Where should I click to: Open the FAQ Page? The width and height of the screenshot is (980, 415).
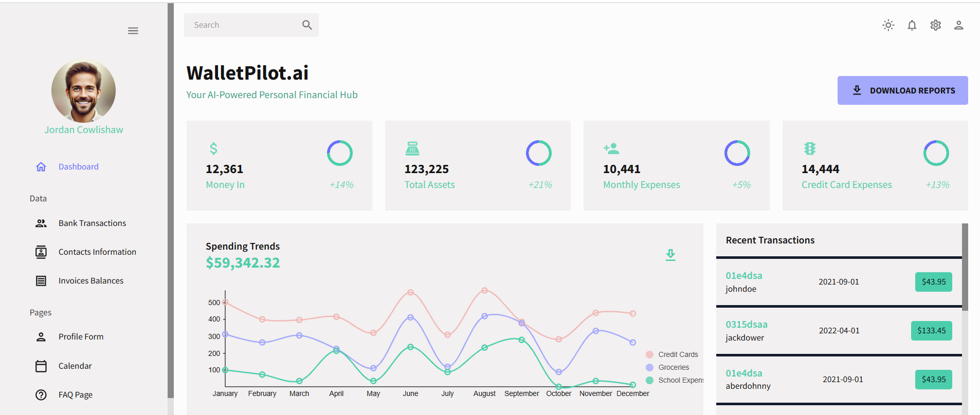pyautogui.click(x=76, y=395)
